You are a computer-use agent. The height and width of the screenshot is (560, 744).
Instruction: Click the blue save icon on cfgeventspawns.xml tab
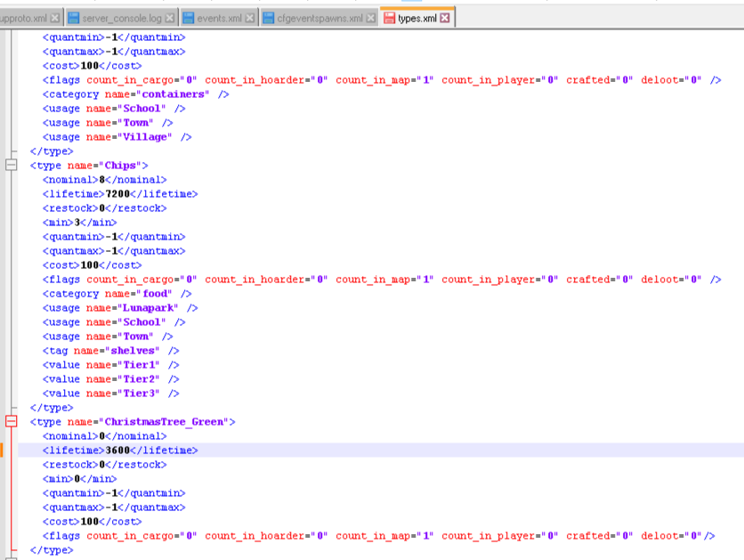point(269,18)
